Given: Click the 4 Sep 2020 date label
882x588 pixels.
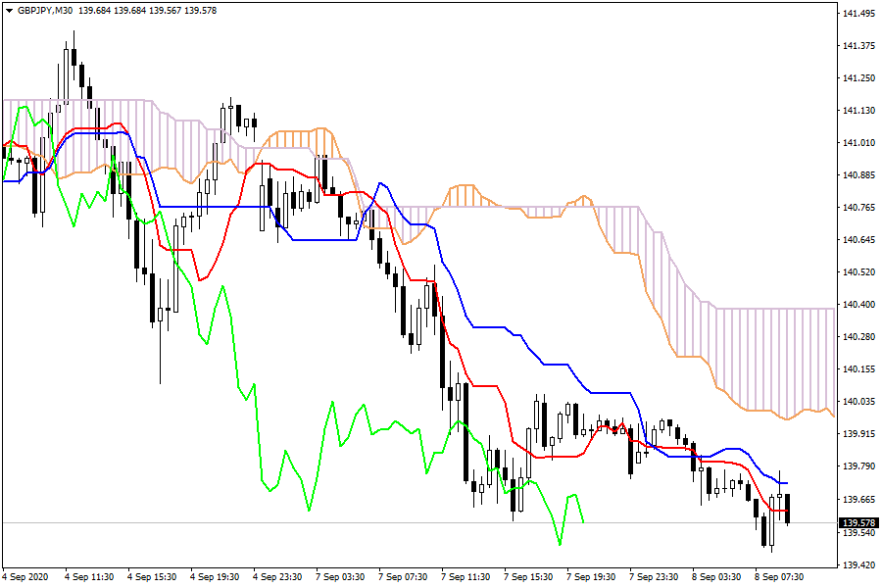Looking at the screenshot, I should click(x=26, y=578).
